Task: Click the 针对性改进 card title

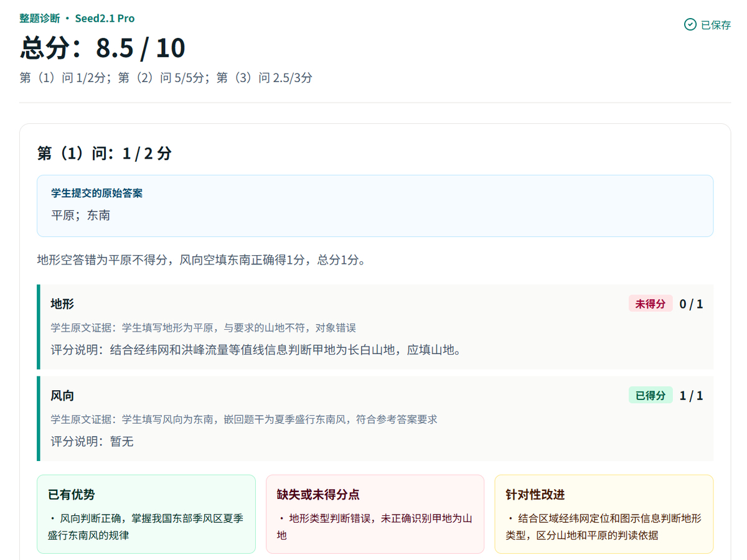Action: click(535, 495)
